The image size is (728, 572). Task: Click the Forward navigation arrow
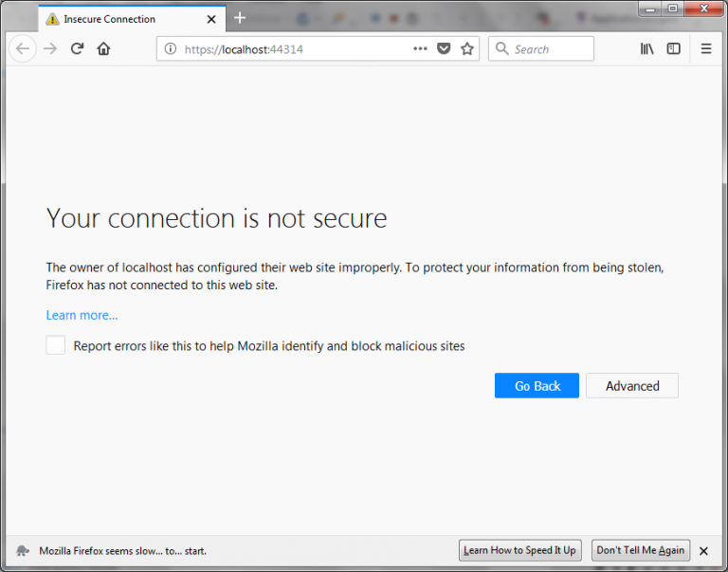(x=50, y=49)
